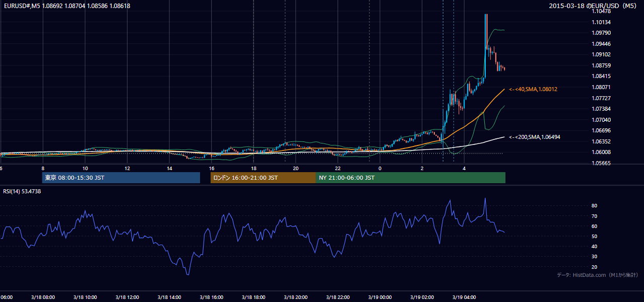Click price axis value 1.10134
Viewport: 644px width, 302px height.
coord(602,22)
